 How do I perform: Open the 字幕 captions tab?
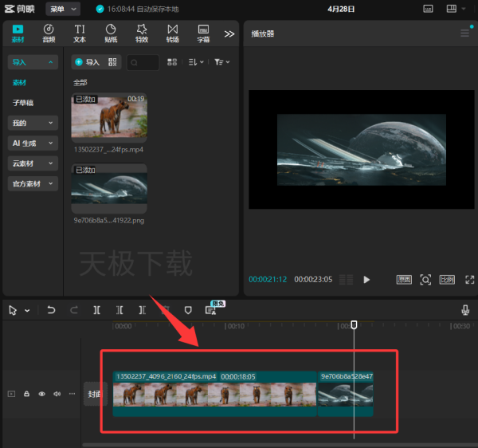pos(203,33)
